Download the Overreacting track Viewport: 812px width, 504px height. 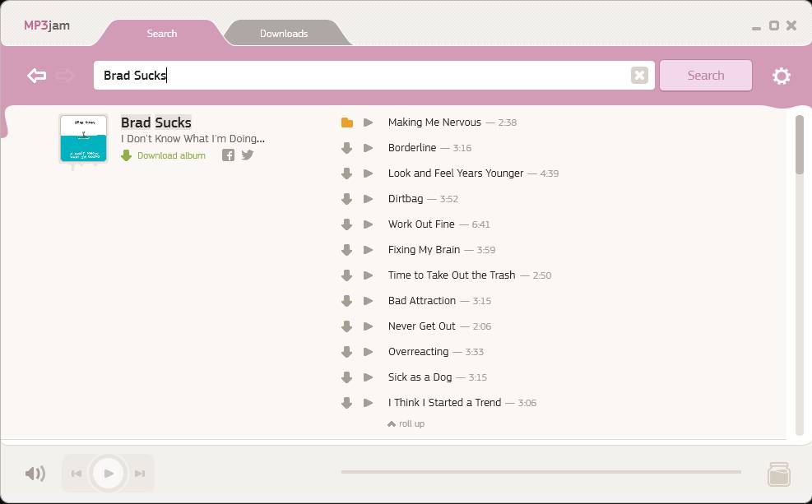pyautogui.click(x=347, y=352)
